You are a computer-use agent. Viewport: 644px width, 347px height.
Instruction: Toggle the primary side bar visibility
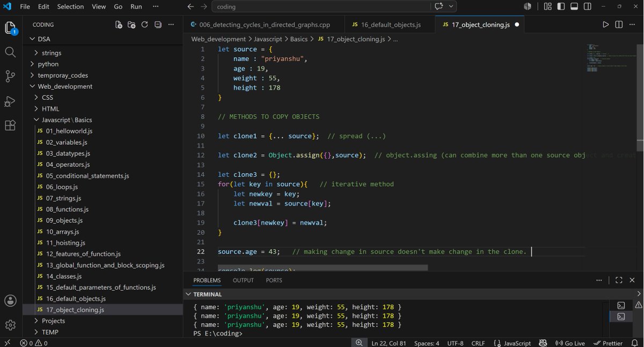click(561, 6)
